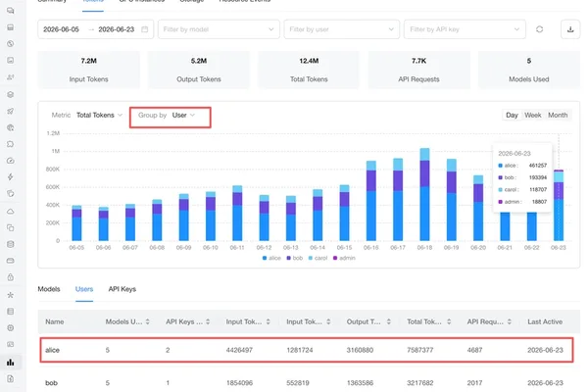Click the download export icon button
This screenshot has width=588, height=392.
pyautogui.click(x=570, y=29)
